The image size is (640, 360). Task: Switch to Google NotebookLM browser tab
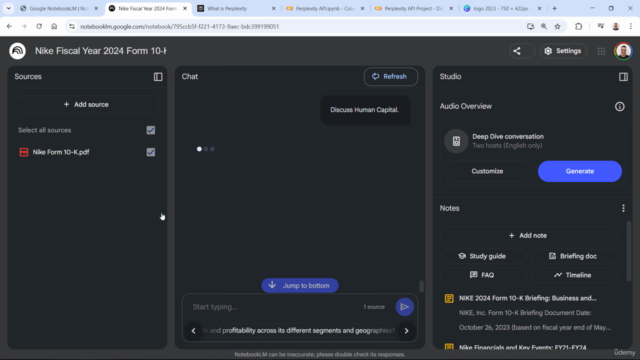pos(58,9)
